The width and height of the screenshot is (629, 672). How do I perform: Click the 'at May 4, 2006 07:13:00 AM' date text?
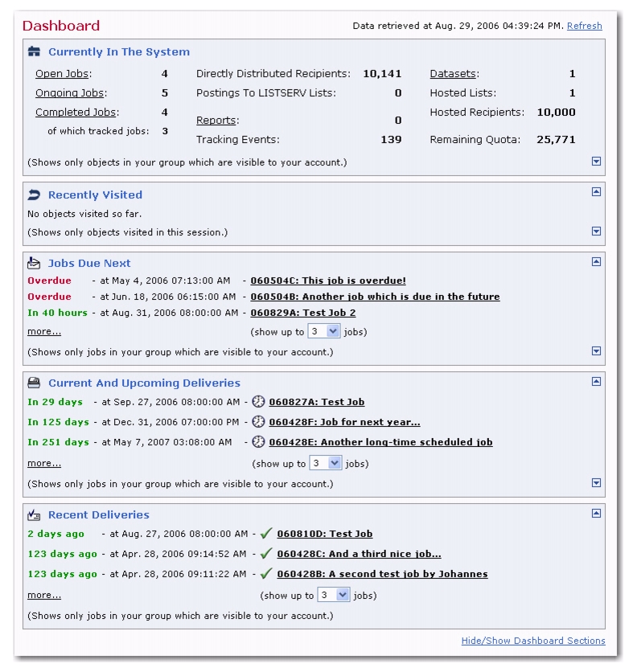pyautogui.click(x=165, y=281)
